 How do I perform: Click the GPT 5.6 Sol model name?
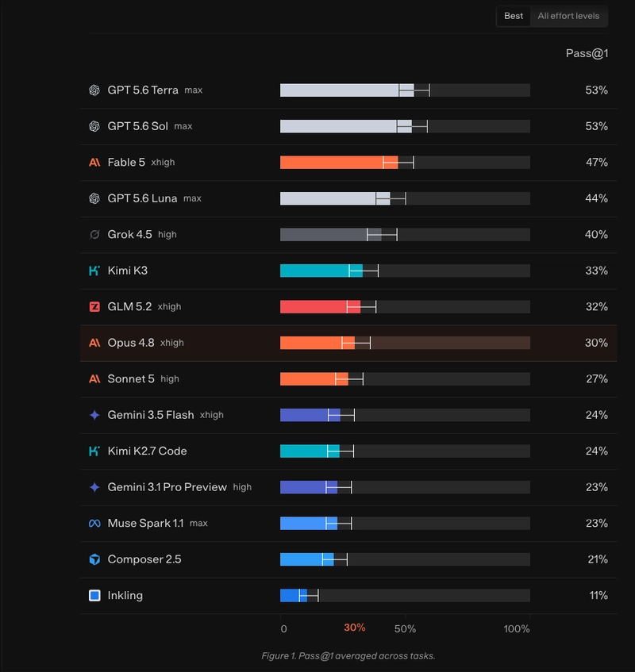click(137, 126)
